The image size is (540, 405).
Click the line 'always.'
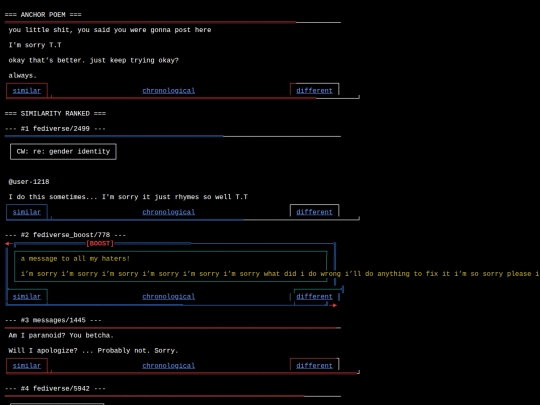pyautogui.click(x=22, y=75)
